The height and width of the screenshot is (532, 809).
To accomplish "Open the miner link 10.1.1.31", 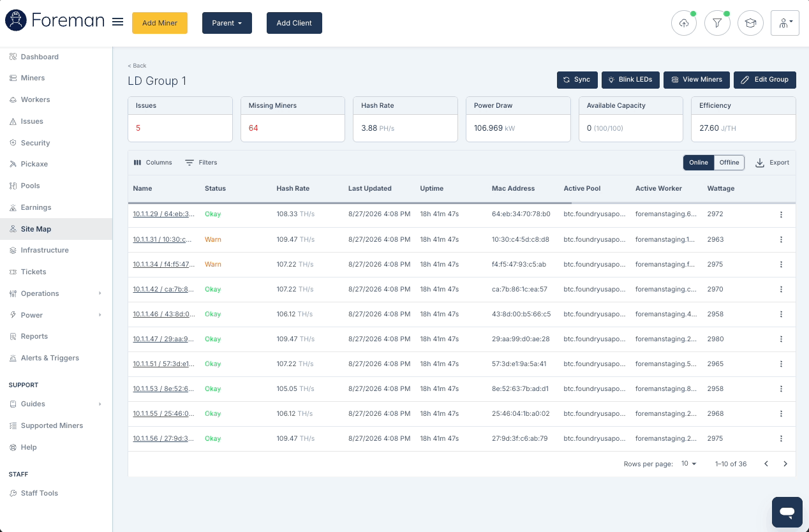I will point(163,239).
